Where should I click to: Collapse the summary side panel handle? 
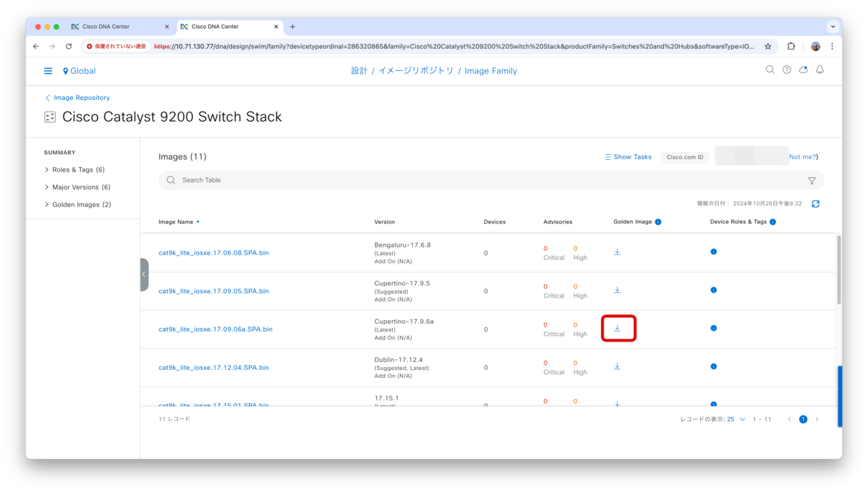tap(144, 274)
